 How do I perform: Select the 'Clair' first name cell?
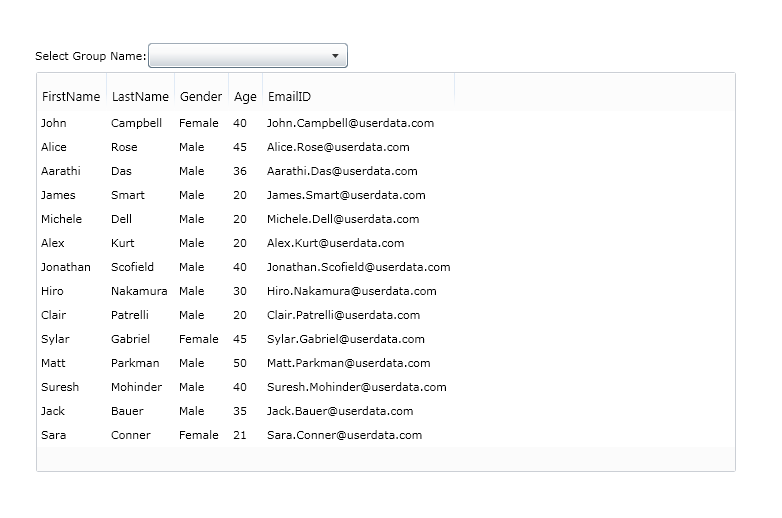pos(53,315)
